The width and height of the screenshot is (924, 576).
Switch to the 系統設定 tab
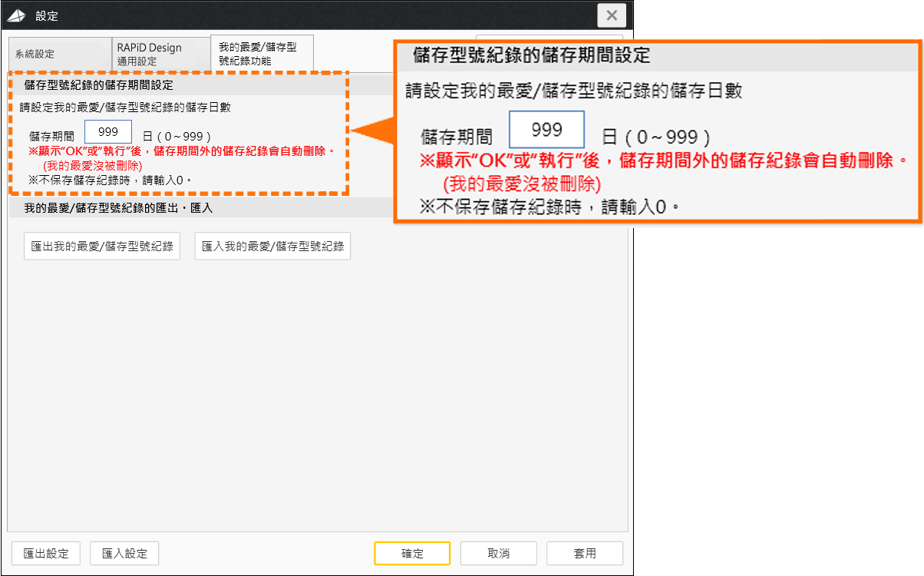click(35, 55)
